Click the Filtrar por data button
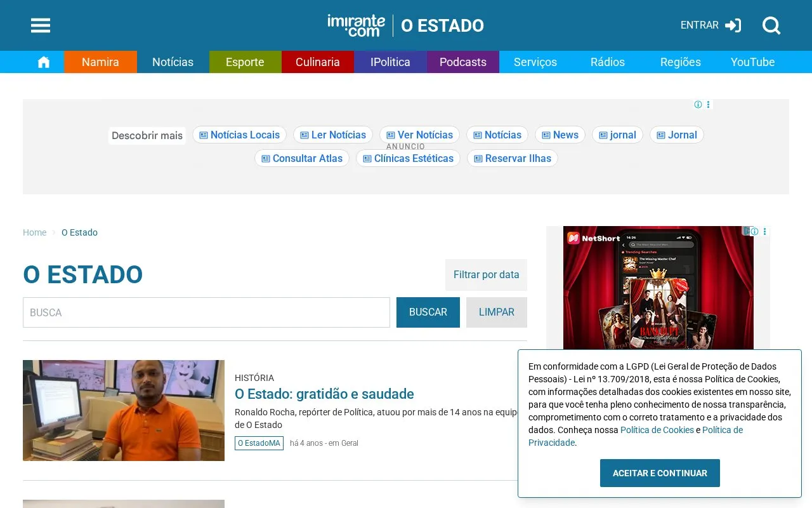 [486, 275]
